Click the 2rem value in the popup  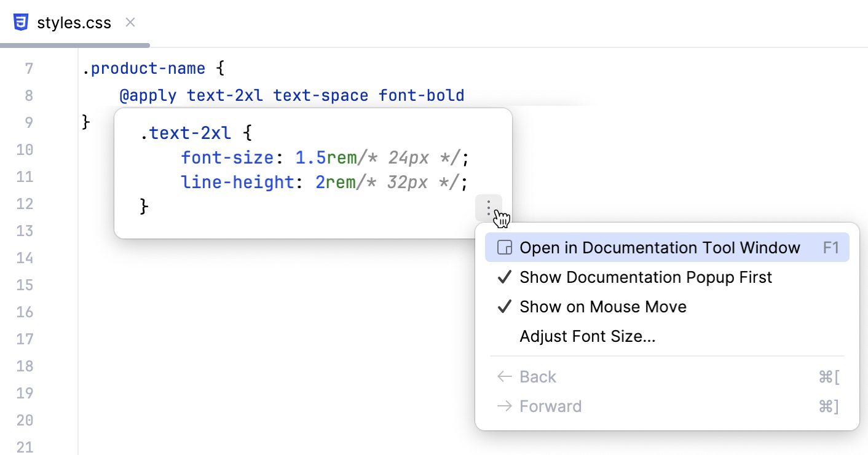tap(336, 183)
